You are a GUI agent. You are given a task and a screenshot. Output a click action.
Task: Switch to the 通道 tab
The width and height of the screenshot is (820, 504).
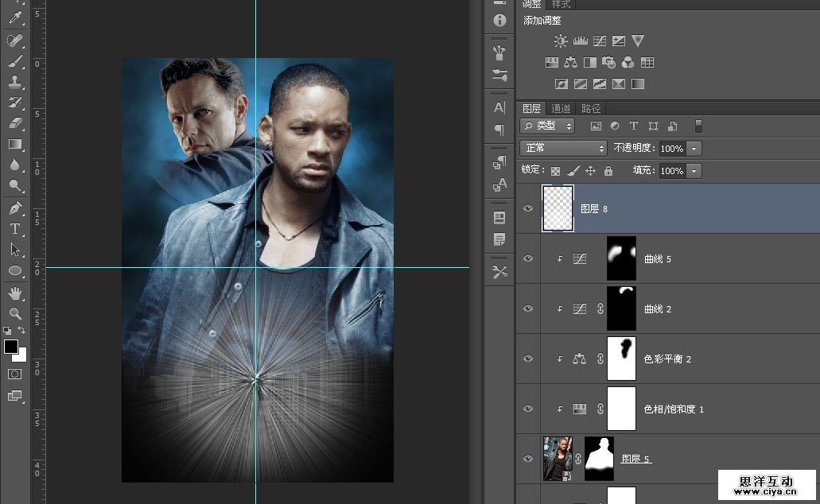click(561, 108)
